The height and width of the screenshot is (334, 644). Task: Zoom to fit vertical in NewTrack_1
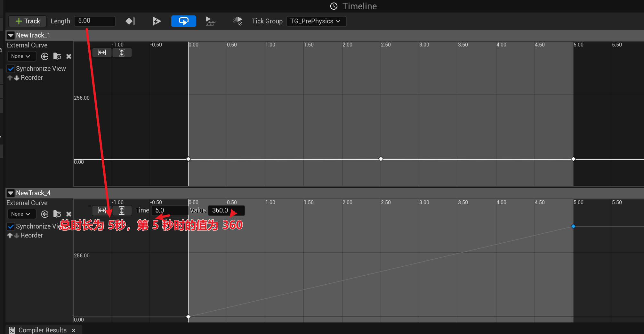[x=122, y=52]
